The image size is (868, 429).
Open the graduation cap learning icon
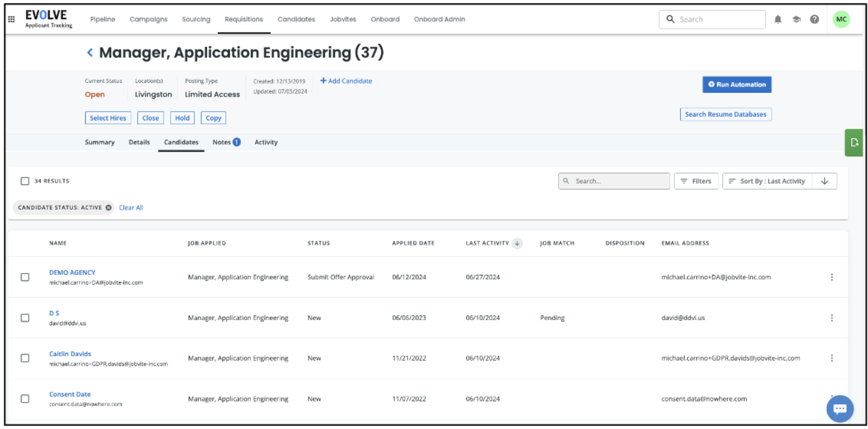coord(796,19)
